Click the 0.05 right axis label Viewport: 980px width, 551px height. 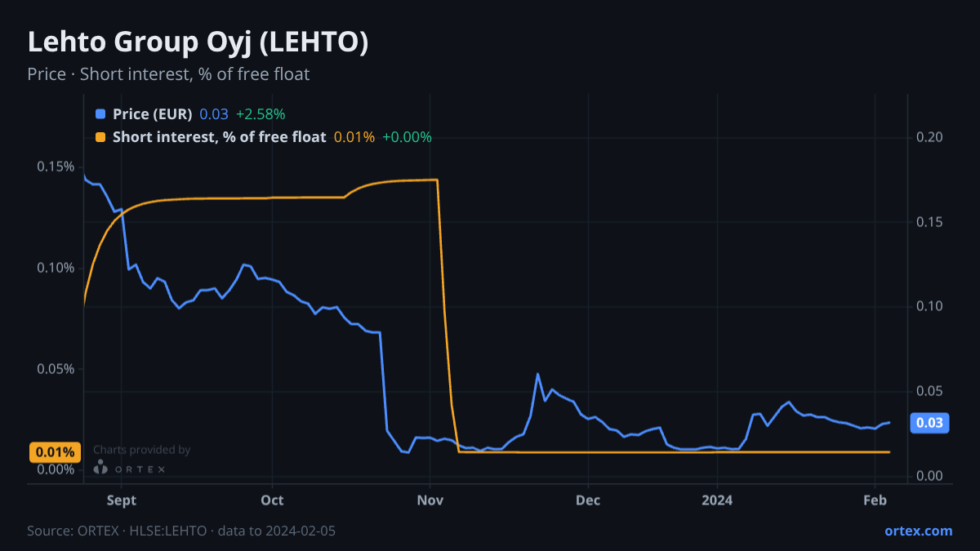(930, 392)
